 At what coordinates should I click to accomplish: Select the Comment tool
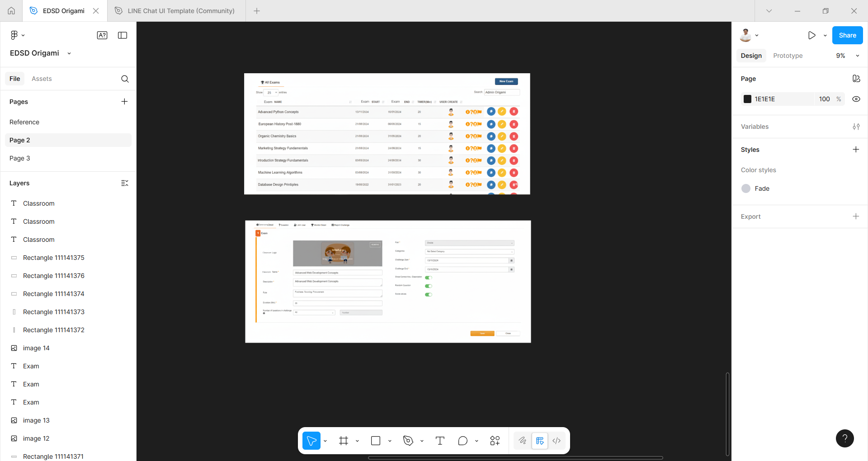[462, 441]
